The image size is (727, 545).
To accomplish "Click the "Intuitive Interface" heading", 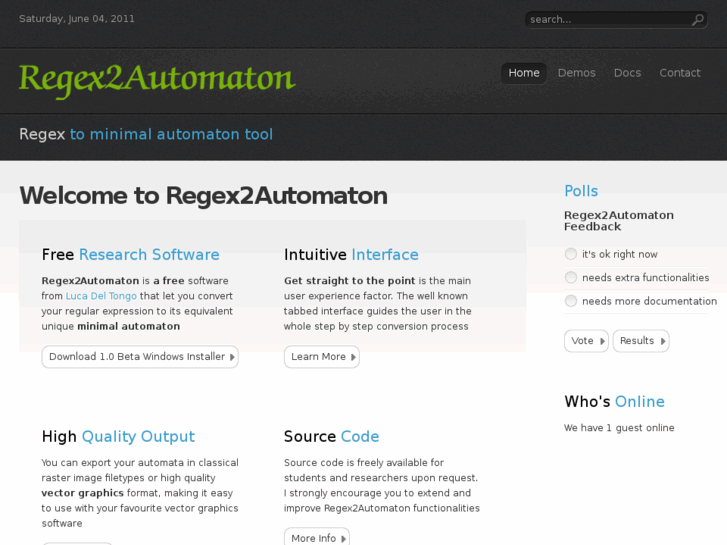I will coord(351,255).
